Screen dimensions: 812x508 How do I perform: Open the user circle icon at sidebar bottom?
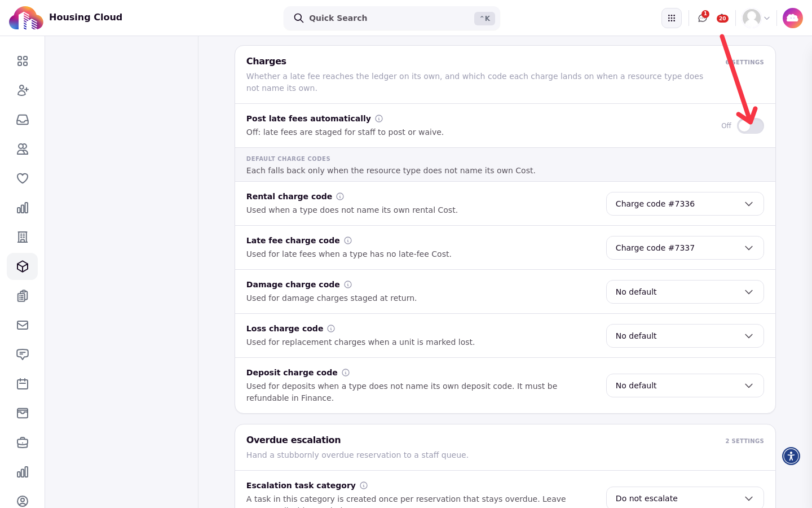pyautogui.click(x=23, y=501)
